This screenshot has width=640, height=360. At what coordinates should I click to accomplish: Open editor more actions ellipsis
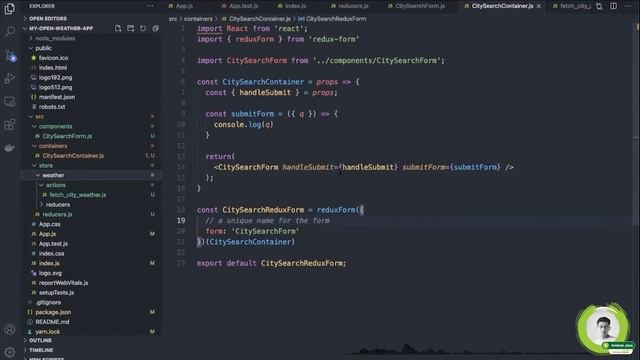click(x=628, y=6)
